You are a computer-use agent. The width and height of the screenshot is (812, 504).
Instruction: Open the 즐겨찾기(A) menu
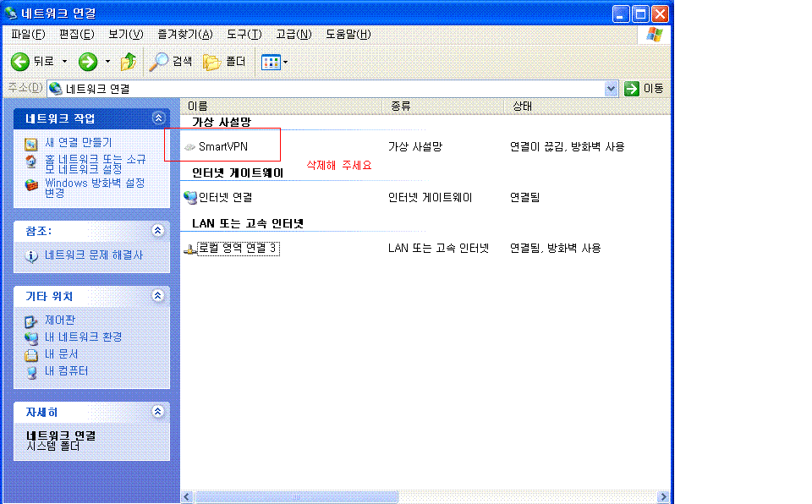point(185,34)
